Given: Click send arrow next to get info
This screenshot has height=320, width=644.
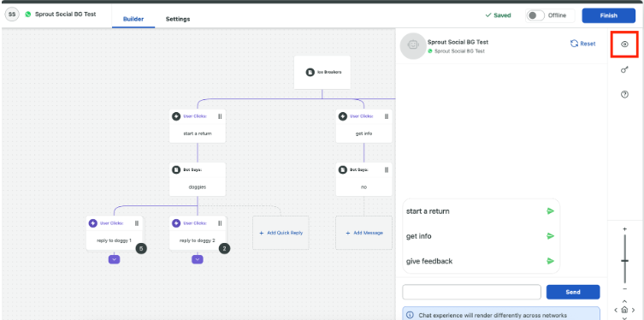Looking at the screenshot, I should point(551,236).
